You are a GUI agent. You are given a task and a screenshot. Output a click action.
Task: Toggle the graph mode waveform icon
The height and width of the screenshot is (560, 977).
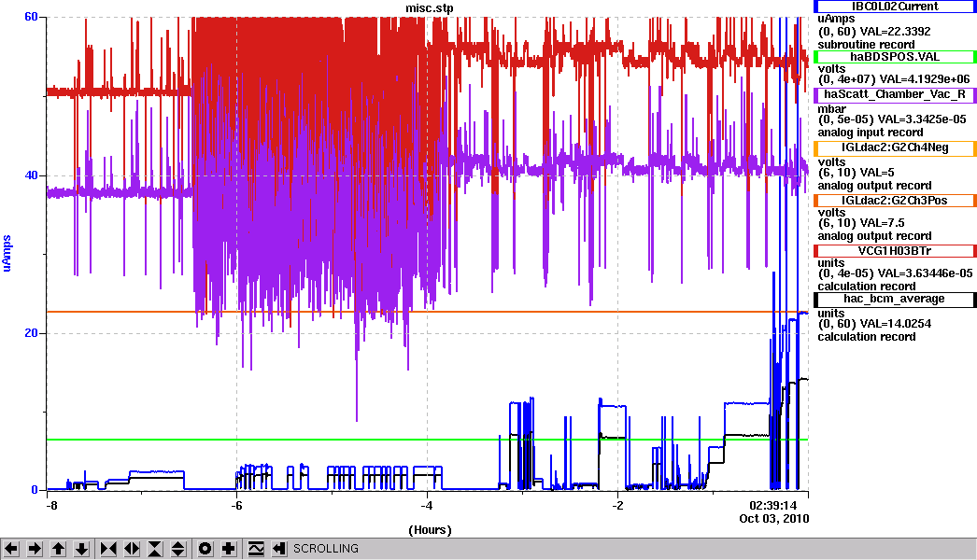(x=256, y=549)
